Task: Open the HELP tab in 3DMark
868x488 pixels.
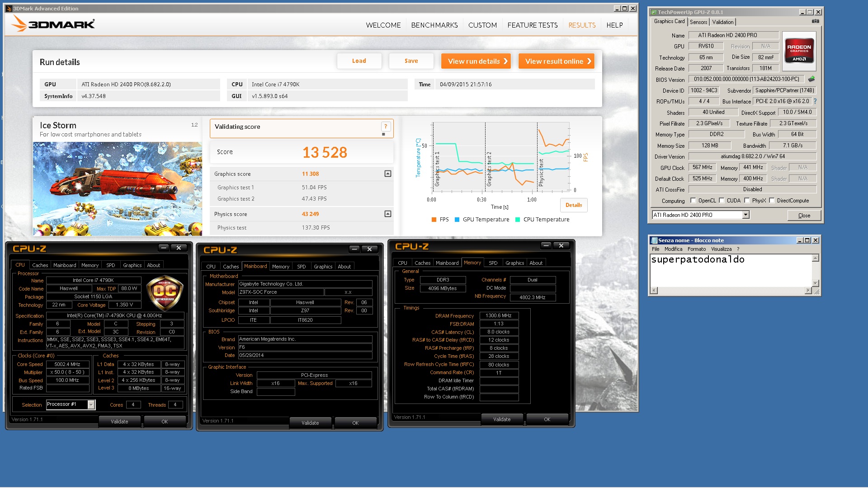Action: coord(614,25)
